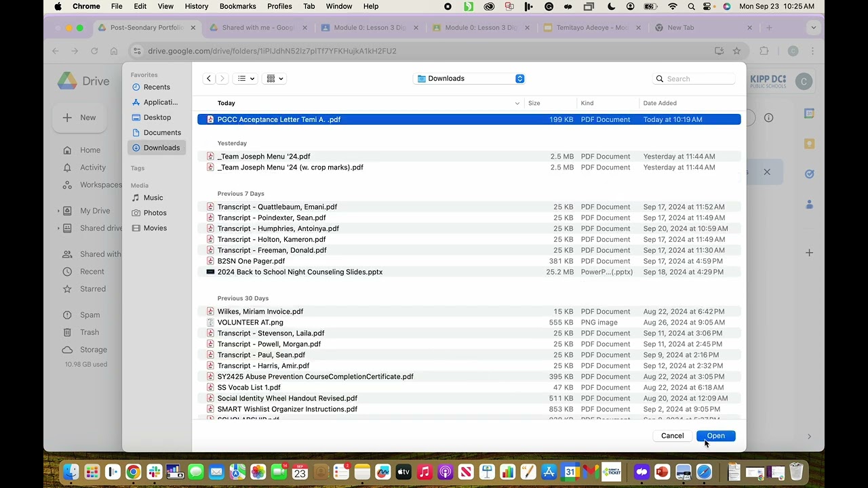This screenshot has width=868, height=488.
Task: Open the Profiles menu in menu bar
Action: (279, 6)
